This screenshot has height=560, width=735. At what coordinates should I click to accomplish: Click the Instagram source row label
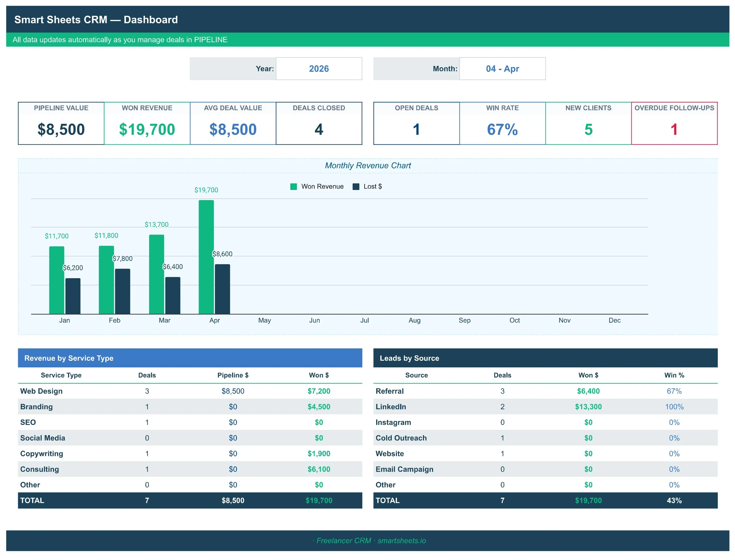click(393, 422)
